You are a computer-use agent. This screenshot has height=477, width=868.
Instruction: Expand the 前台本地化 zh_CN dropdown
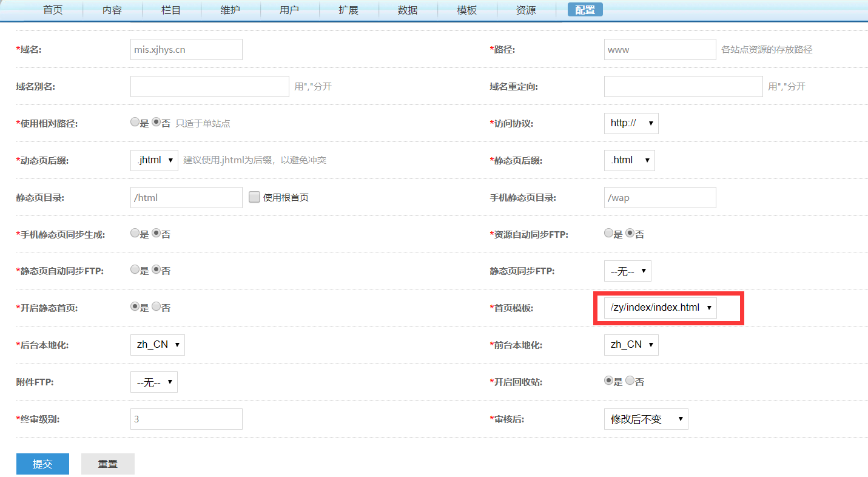click(631, 345)
